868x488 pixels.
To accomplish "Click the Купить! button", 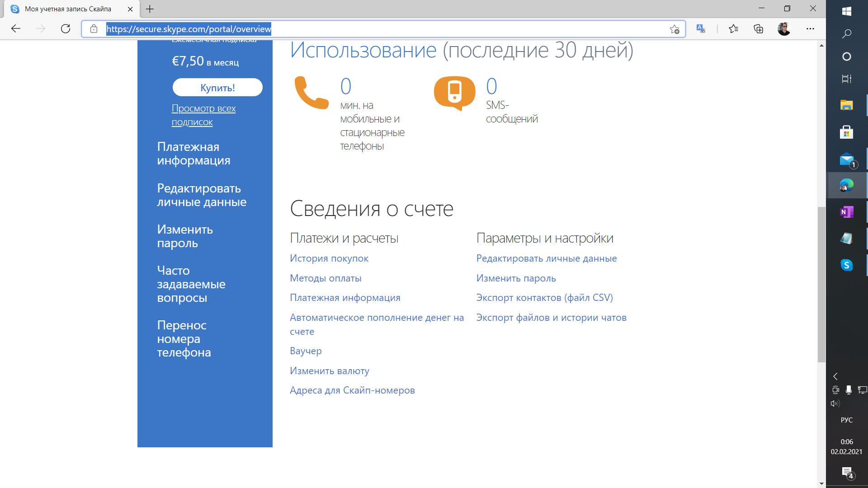I will [217, 87].
